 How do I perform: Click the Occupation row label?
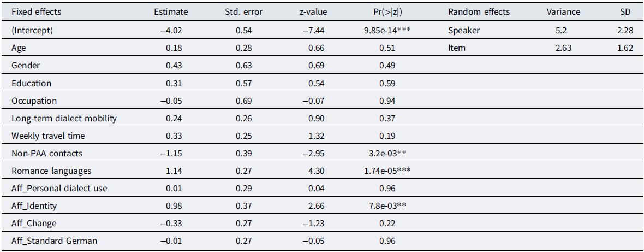click(x=34, y=101)
